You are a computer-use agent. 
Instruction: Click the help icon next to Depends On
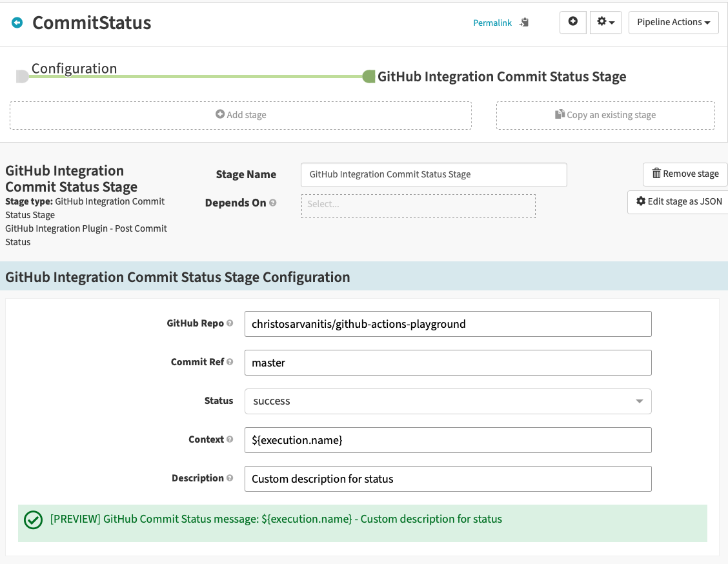tap(273, 203)
